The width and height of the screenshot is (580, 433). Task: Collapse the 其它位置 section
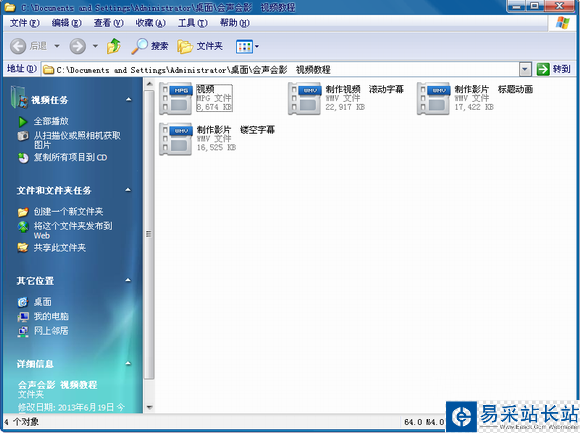[x=128, y=280]
